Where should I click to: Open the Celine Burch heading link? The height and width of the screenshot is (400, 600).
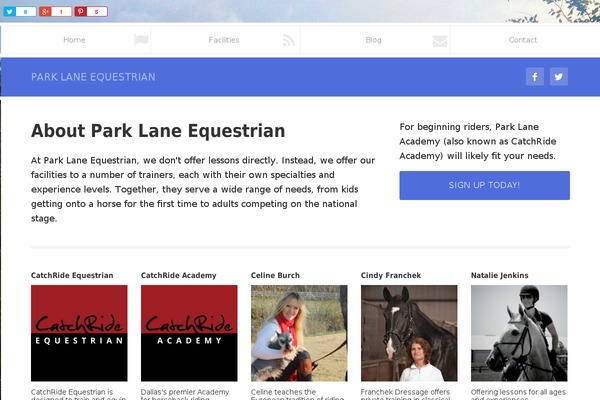pos(275,275)
